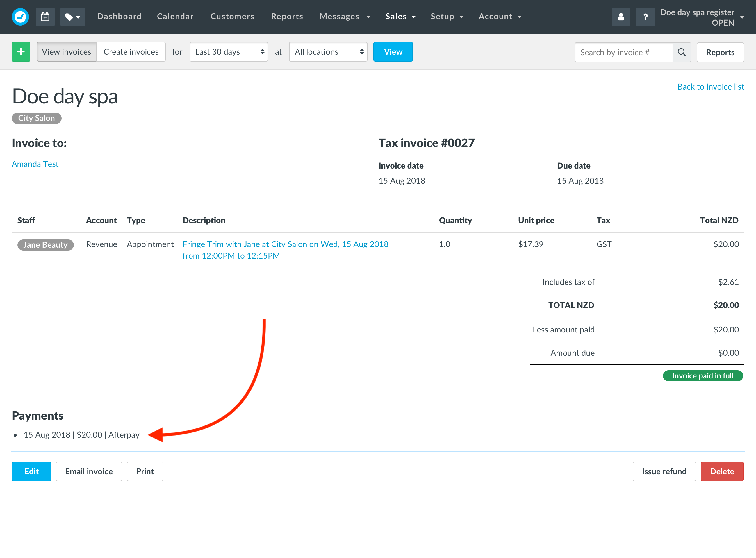756x558 pixels.
Task: Select the View invoices tab
Action: click(67, 52)
